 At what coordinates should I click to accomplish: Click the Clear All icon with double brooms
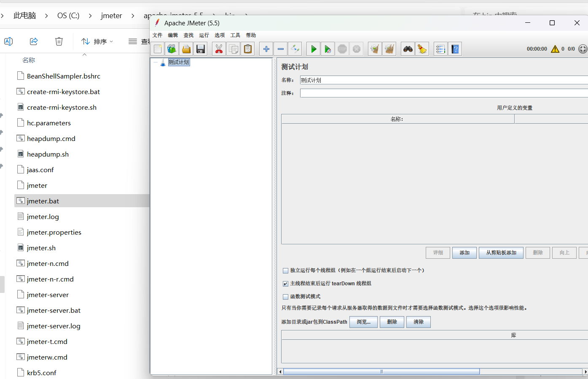pos(389,49)
